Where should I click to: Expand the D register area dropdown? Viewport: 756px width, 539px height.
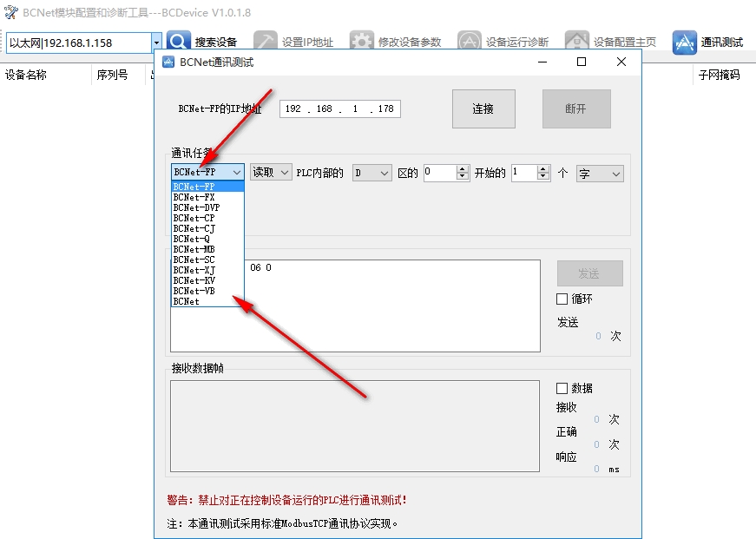pos(371,173)
